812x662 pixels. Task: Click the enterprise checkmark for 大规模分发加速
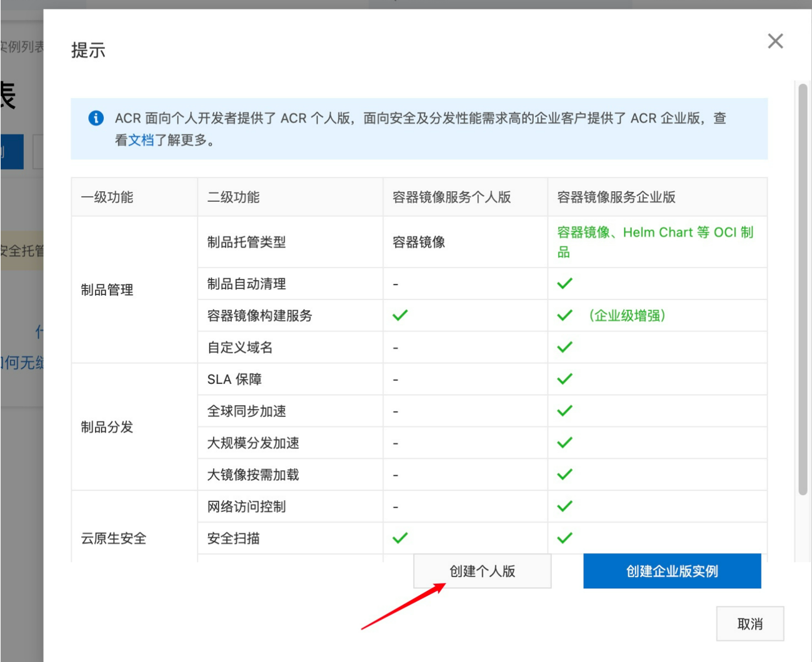(564, 443)
